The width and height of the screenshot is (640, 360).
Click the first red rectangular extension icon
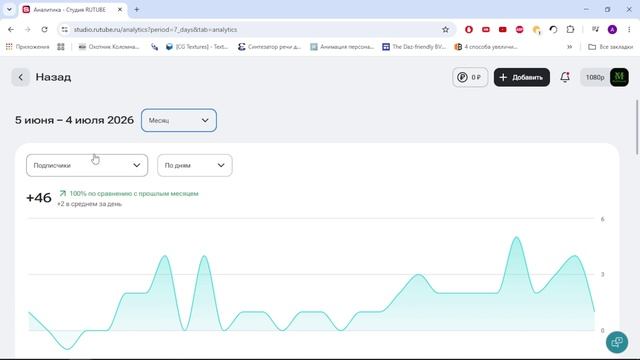tap(486, 29)
